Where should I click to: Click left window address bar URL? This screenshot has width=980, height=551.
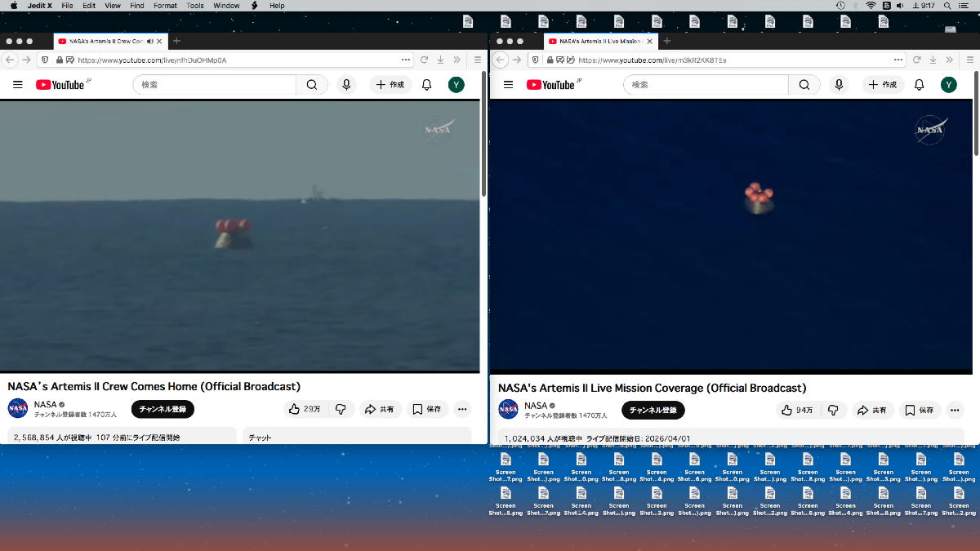click(x=152, y=60)
